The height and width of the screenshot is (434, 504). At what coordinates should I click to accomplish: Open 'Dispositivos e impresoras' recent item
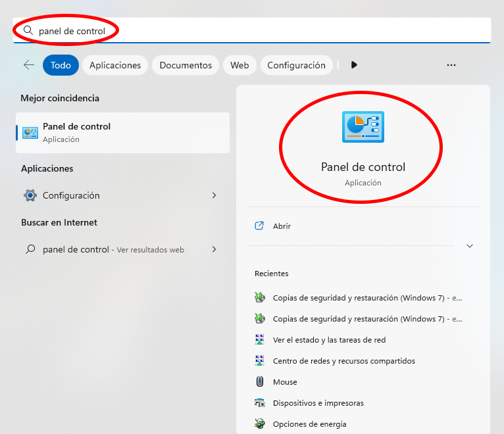363,403
